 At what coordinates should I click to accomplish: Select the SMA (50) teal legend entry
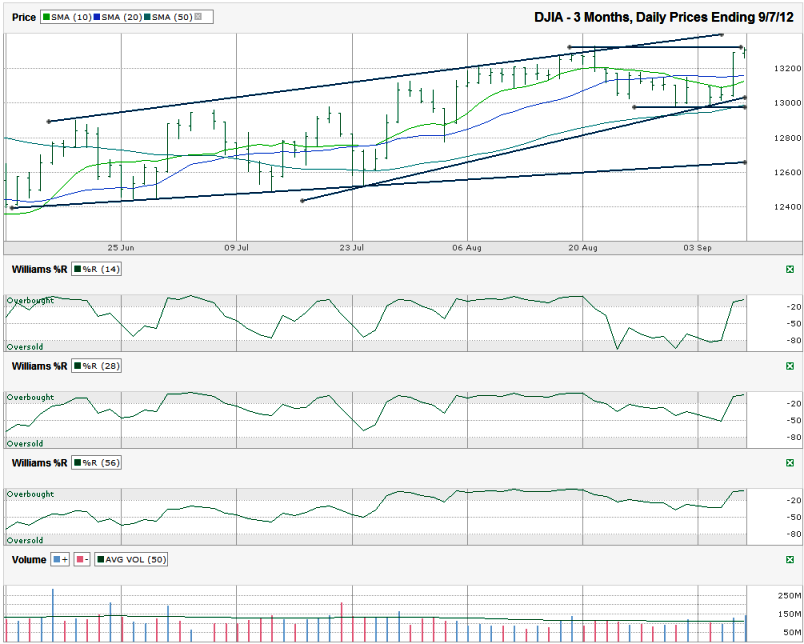(168, 17)
